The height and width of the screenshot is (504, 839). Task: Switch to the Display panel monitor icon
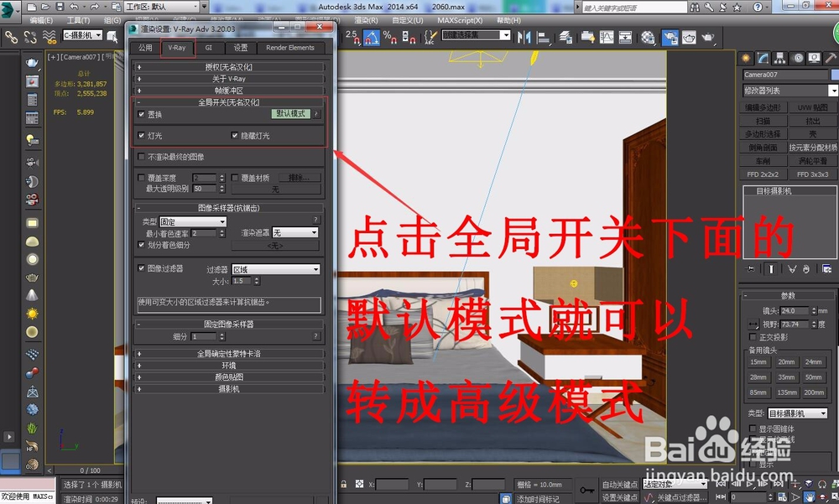(815, 58)
